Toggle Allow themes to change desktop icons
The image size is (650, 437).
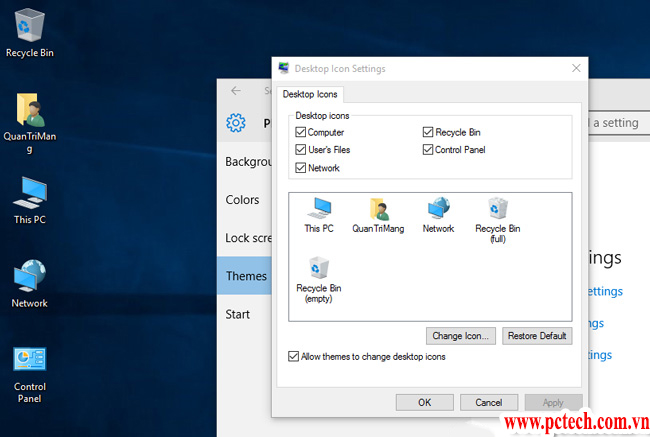(x=293, y=356)
